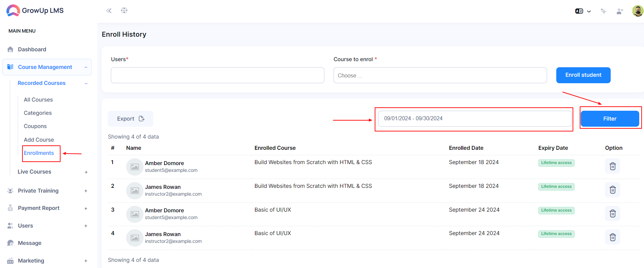Screen dimensions: 644x268
Task: Click row 1 student5@example.com email
Action: (171, 170)
